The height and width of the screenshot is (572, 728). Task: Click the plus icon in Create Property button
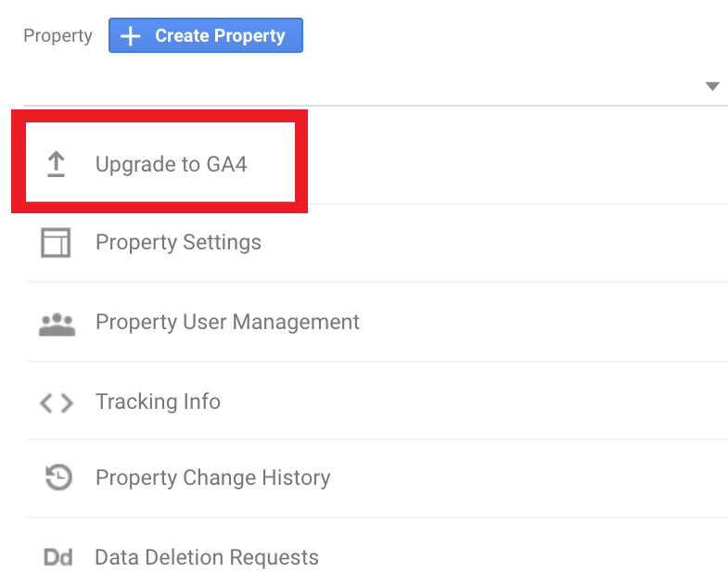pyautogui.click(x=132, y=36)
